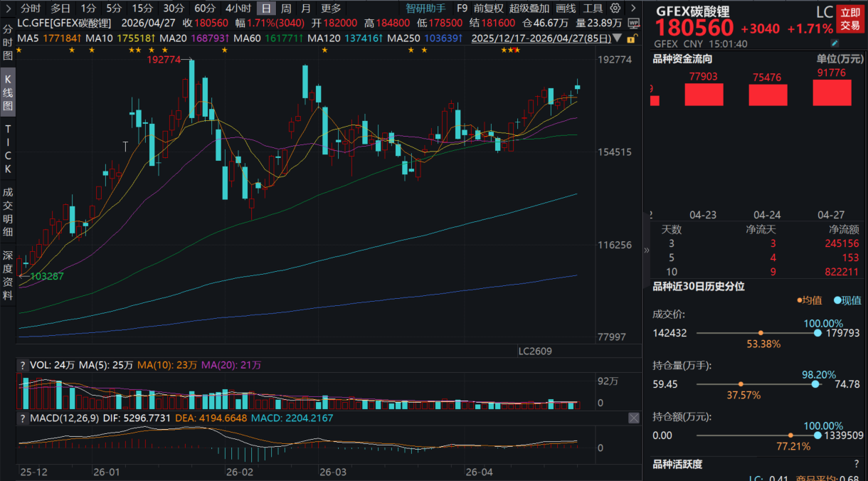
Task: Open MACD indicator help question mark
Action: click(23, 418)
